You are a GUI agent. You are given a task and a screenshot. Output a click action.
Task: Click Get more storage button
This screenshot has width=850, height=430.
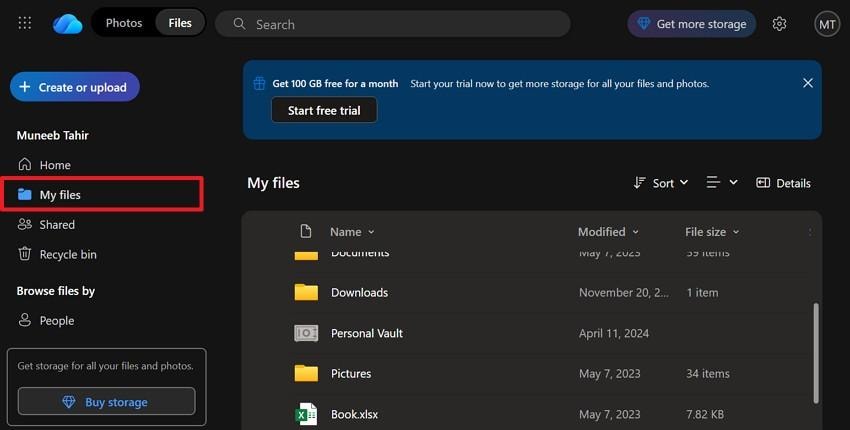click(692, 24)
